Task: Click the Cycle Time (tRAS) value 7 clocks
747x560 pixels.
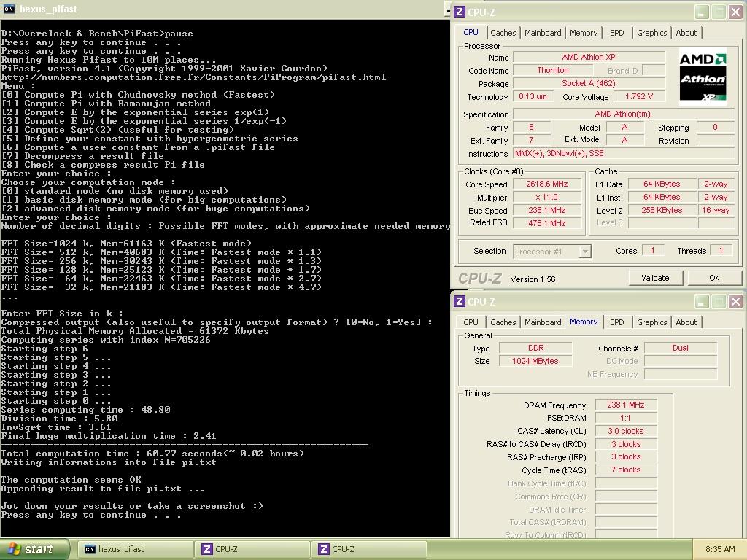Action: (626, 470)
